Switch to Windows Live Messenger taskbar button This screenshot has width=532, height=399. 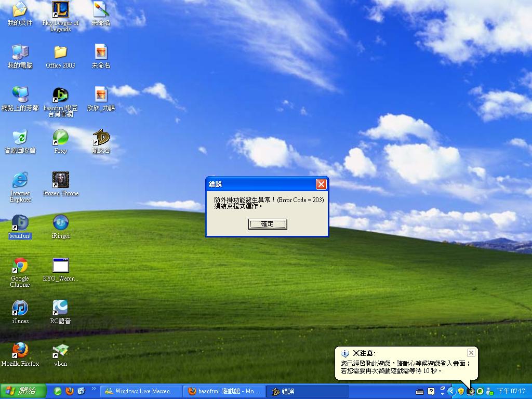click(141, 392)
